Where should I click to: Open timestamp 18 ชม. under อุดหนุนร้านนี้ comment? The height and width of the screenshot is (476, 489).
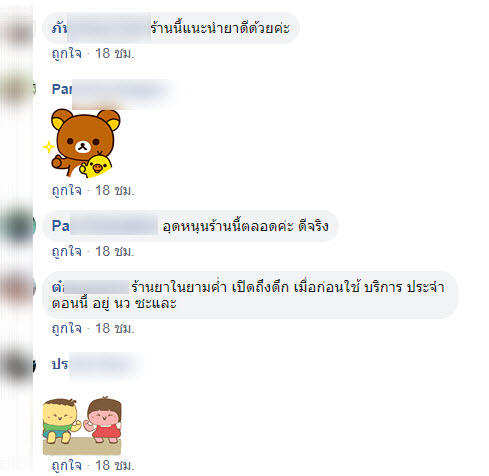(x=115, y=251)
